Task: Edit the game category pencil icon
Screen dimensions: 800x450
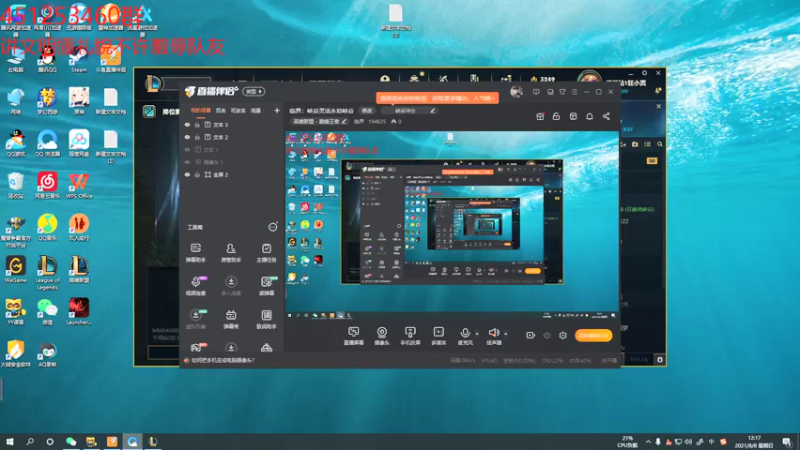Action: pos(344,121)
